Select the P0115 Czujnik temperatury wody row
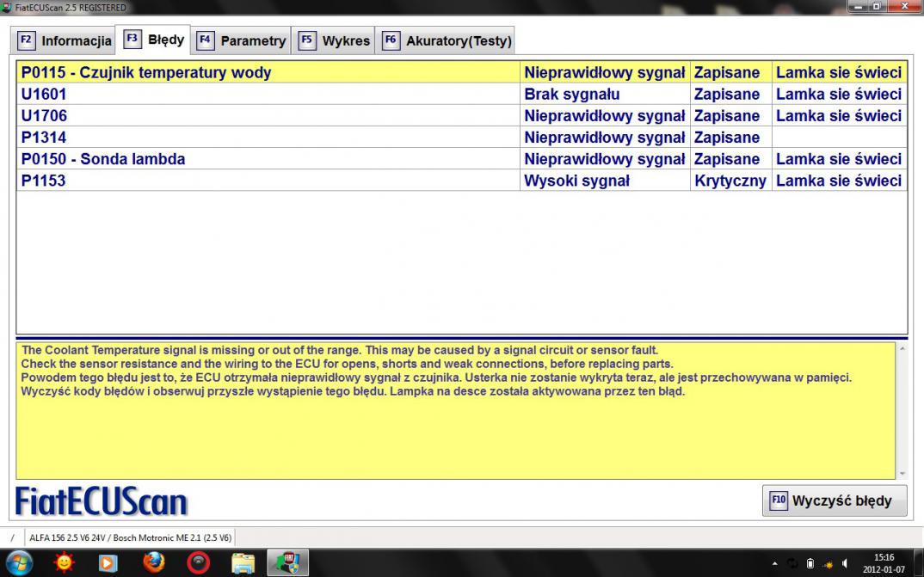 click(x=461, y=72)
